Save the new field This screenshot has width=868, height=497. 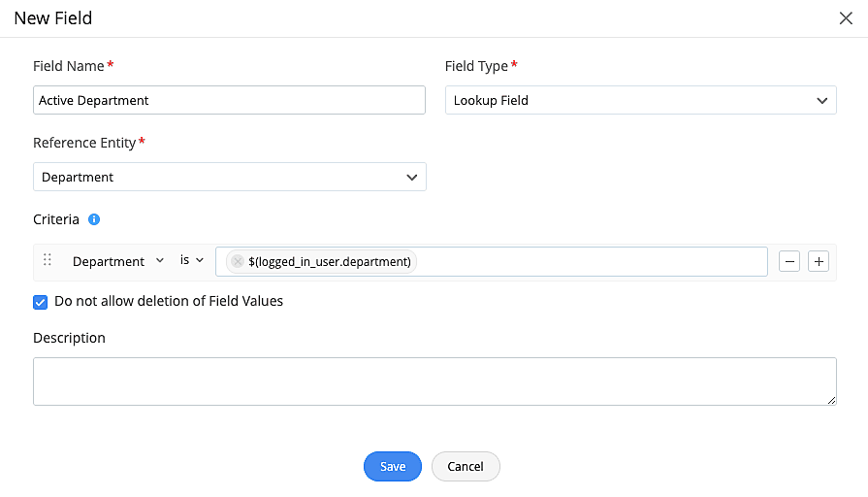click(x=392, y=466)
